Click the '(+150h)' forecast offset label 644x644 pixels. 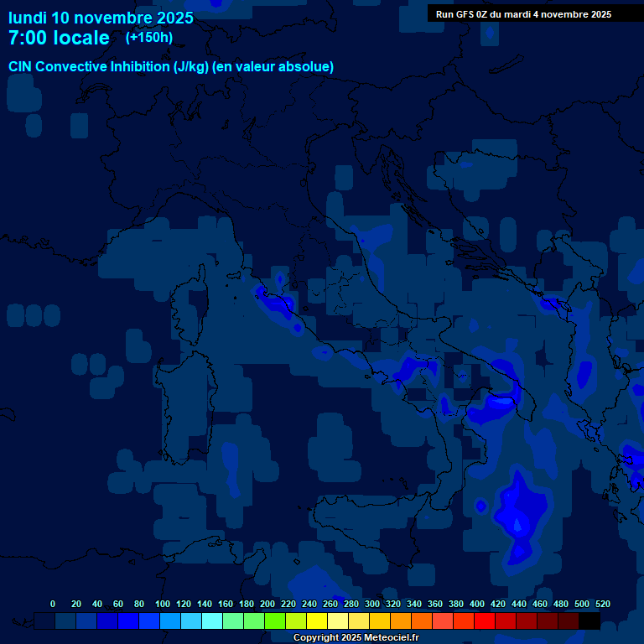click(149, 38)
